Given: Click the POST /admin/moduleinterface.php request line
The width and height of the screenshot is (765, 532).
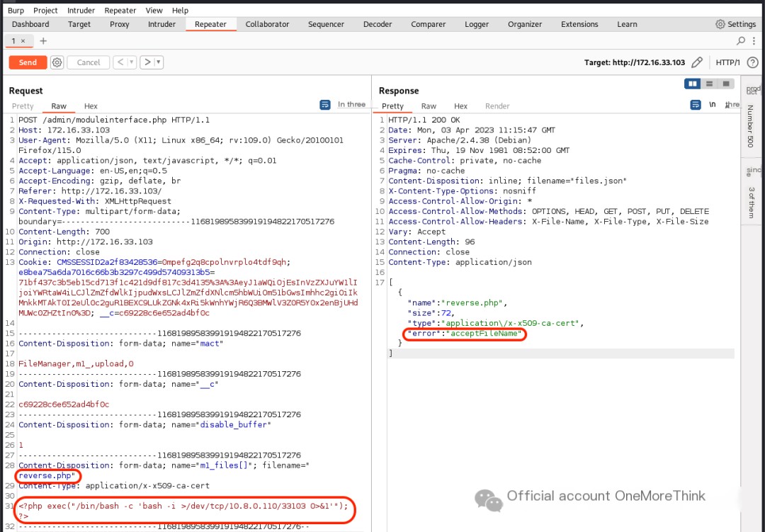Looking at the screenshot, I should click(114, 120).
